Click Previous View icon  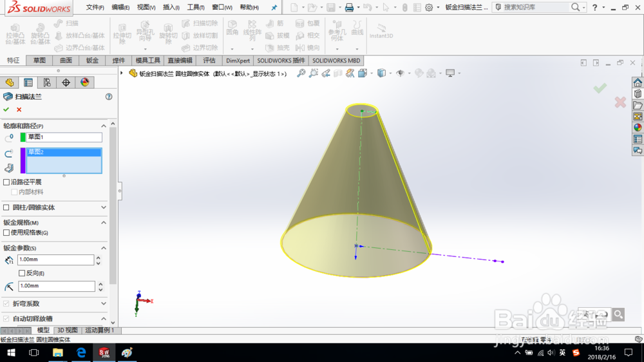326,73
